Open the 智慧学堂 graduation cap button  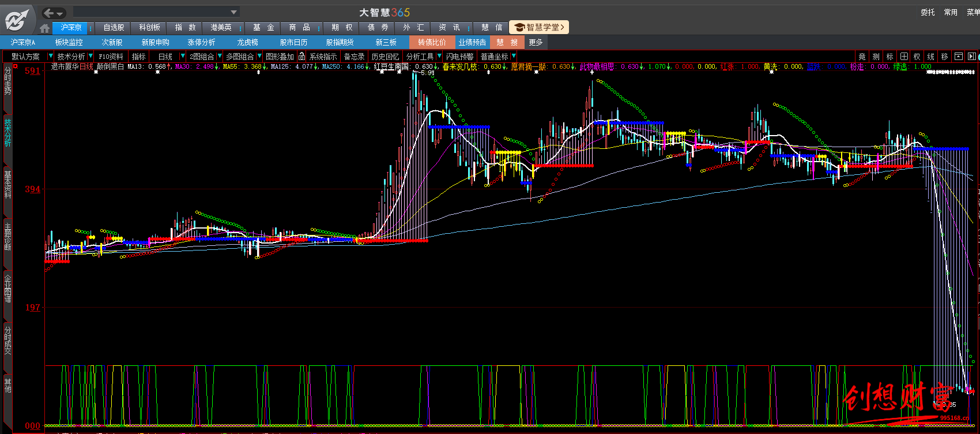click(540, 27)
